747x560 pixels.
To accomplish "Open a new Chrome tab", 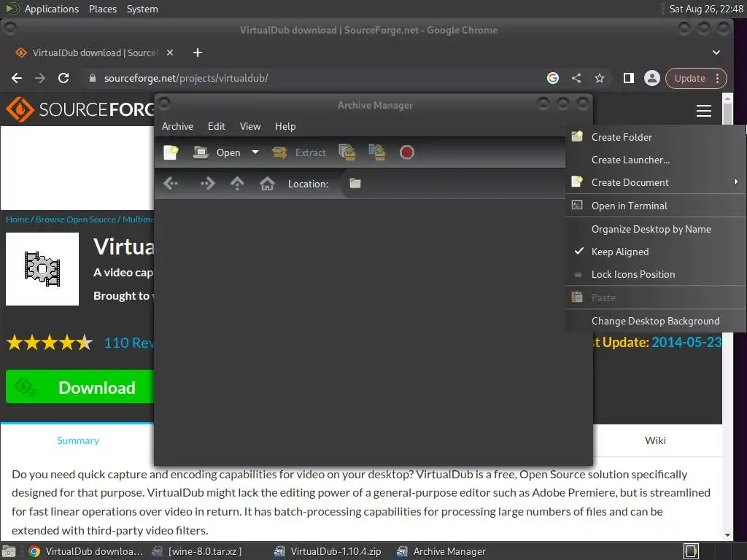I will [198, 52].
